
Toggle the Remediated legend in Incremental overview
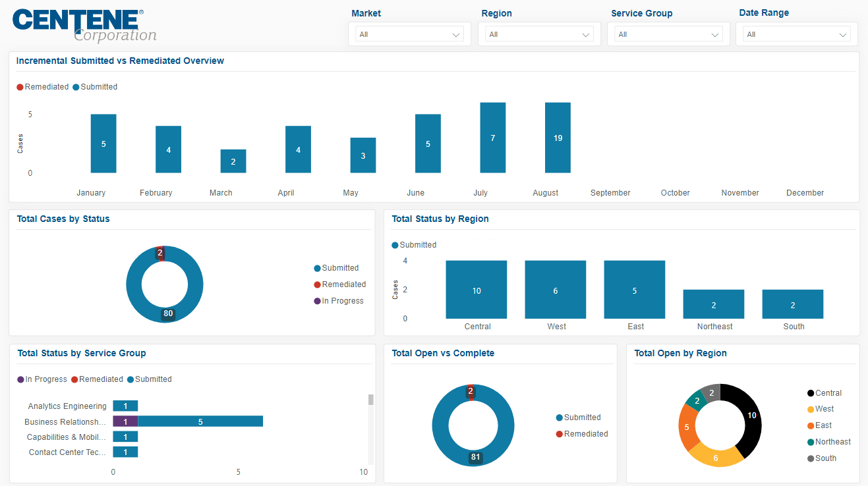(x=43, y=87)
